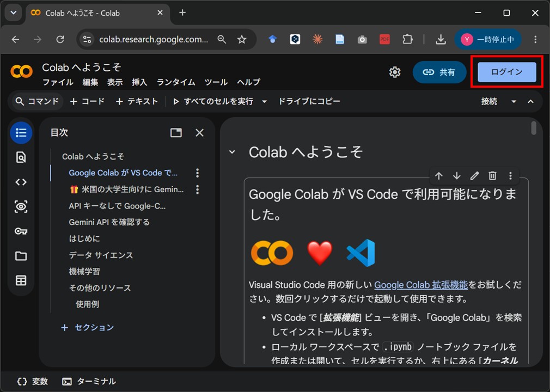Move cell down with arrow icon
550x392 pixels.
[457, 176]
